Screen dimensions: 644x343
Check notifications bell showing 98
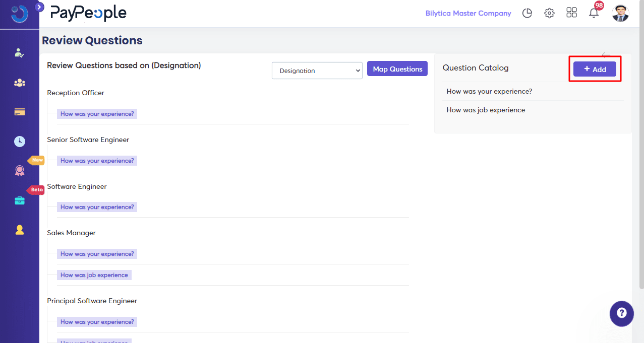pyautogui.click(x=594, y=14)
